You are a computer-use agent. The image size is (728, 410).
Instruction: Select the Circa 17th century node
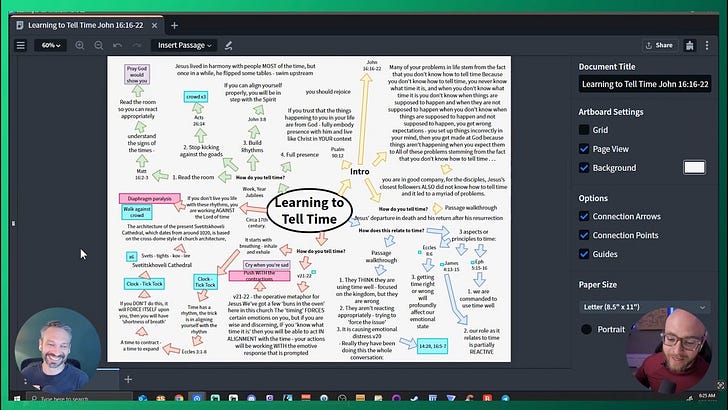coord(257,222)
